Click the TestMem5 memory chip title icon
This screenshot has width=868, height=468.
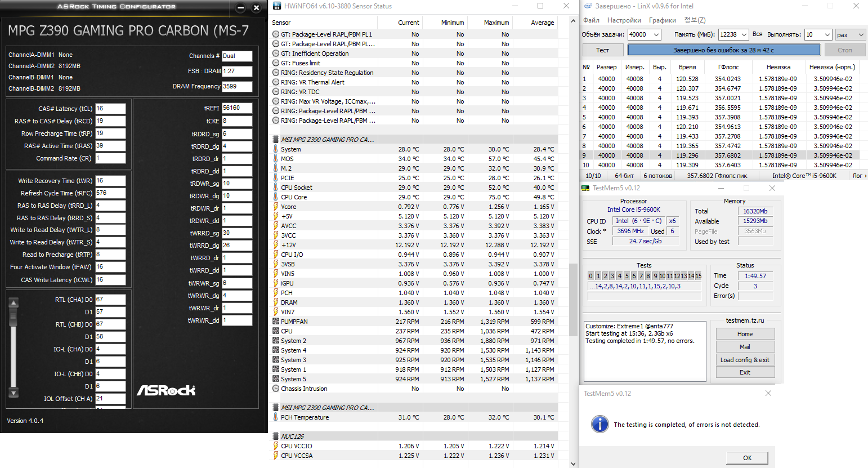[x=585, y=188]
